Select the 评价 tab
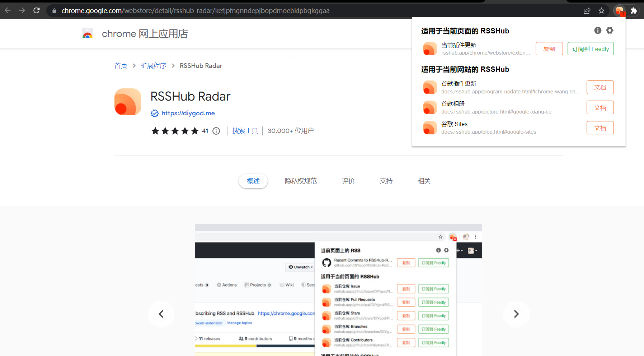 [348, 181]
